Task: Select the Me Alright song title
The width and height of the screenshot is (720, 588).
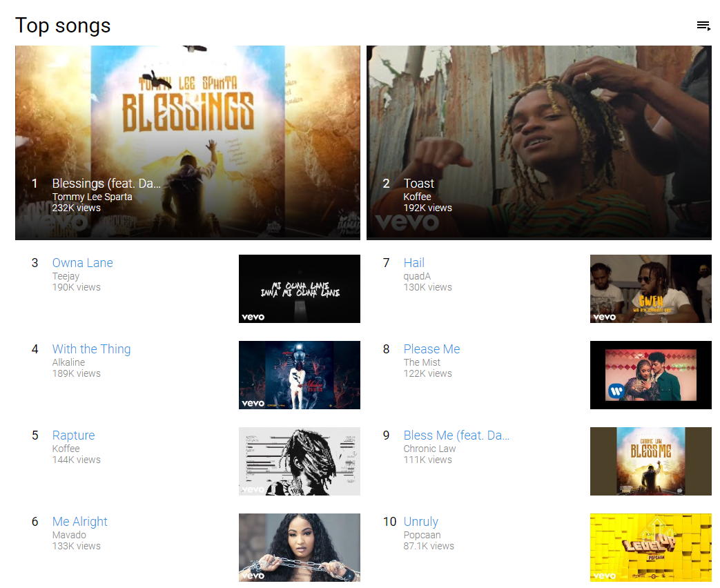Action: 80,522
